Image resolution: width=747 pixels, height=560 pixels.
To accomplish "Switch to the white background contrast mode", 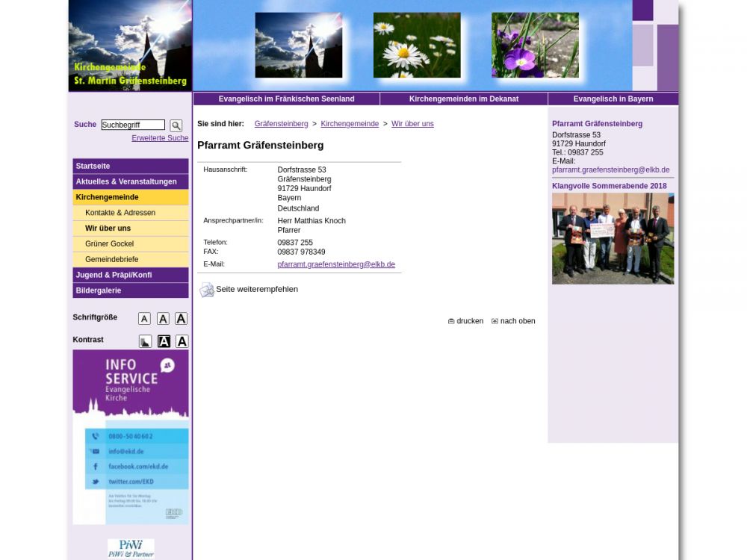I will (182, 341).
